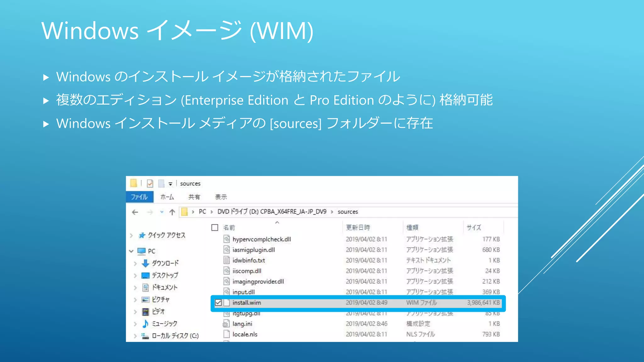Sort by the 種類 column header
This screenshot has width=644, height=362.
(x=412, y=228)
